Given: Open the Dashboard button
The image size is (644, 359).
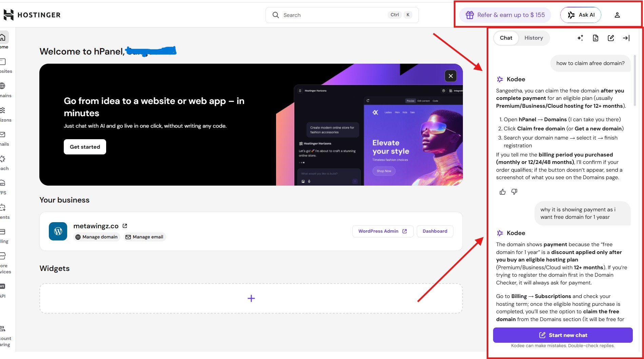Looking at the screenshot, I should pos(435,231).
